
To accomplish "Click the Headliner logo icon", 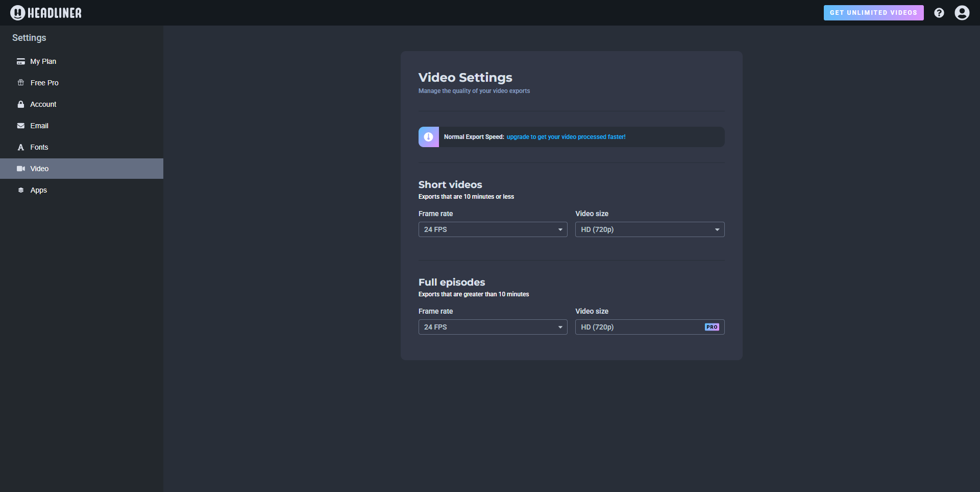I will (x=17, y=13).
